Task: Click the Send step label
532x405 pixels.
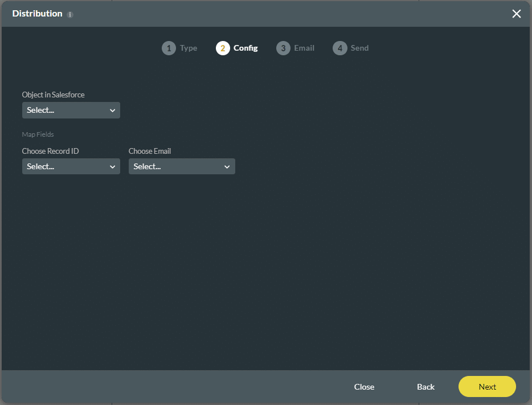Action: 359,48
